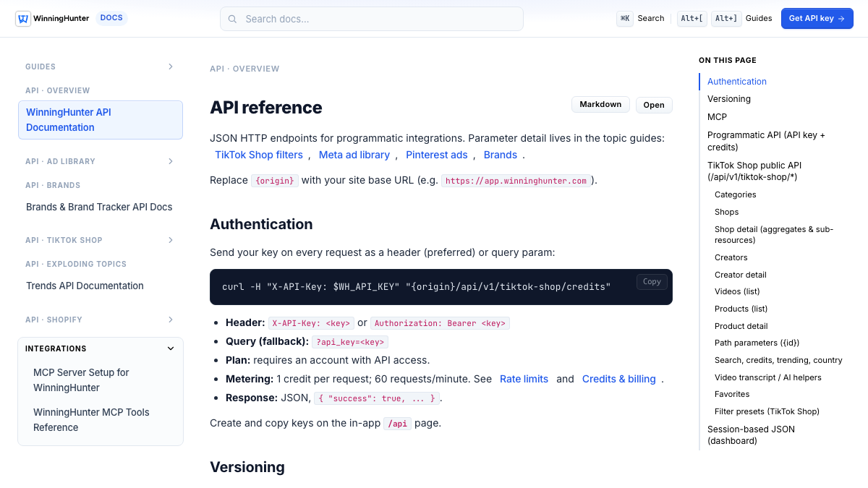Screen dimensions: 868x488
Task: Open WinningHunter API Documentation sidebar item
Action: point(101,120)
